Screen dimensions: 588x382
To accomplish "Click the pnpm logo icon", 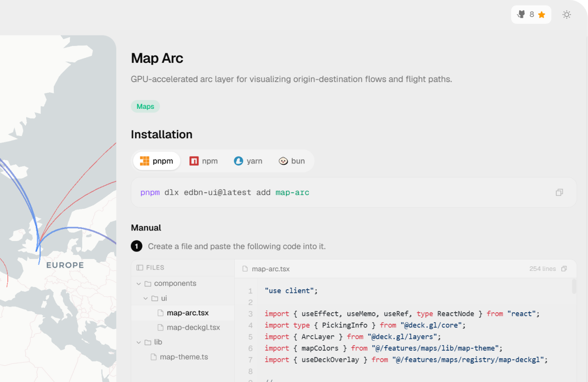I will click(145, 161).
